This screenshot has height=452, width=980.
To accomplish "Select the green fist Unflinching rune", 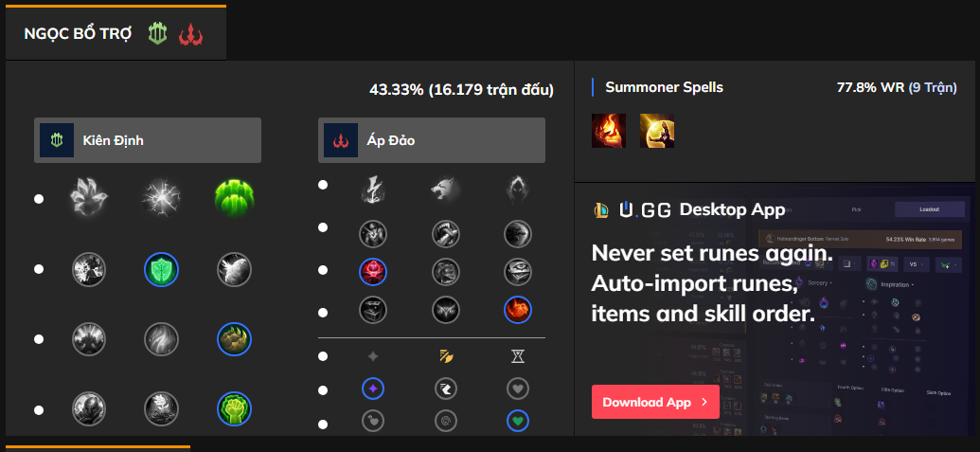I will coord(234,408).
